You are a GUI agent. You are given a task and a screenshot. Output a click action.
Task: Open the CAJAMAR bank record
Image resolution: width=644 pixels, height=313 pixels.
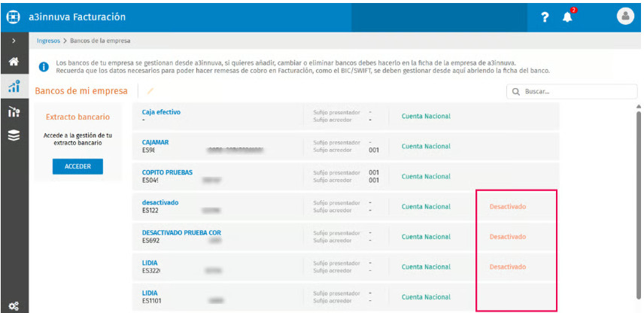tap(155, 142)
